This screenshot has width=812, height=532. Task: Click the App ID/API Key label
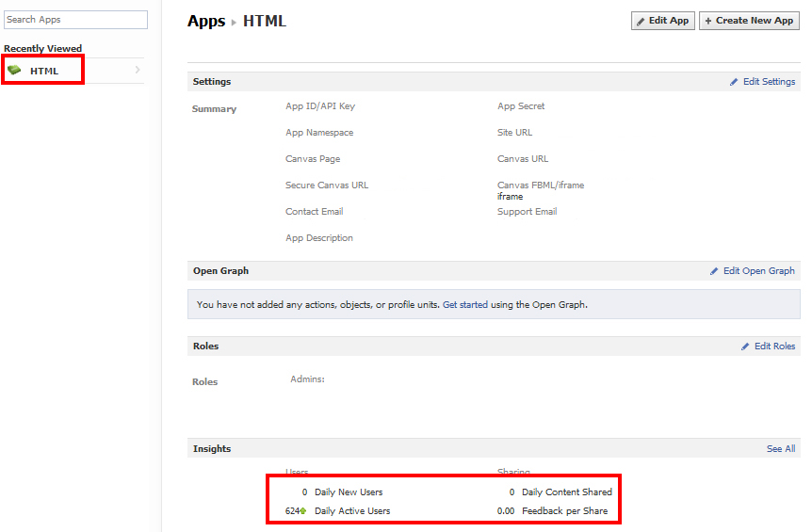(x=320, y=106)
